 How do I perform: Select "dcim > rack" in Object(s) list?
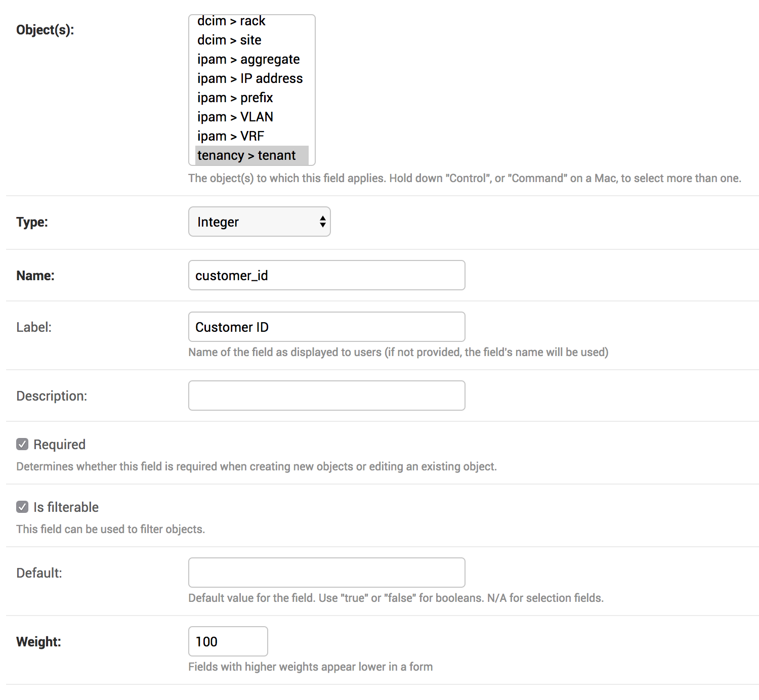(x=231, y=21)
